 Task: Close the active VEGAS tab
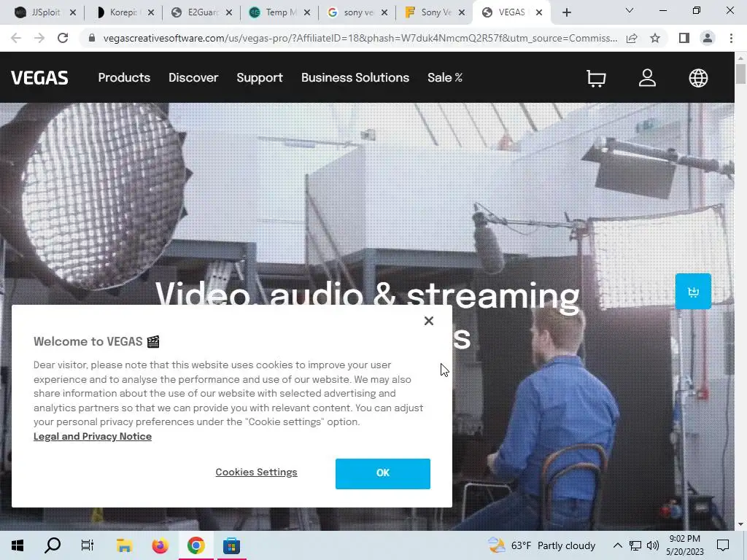point(539,12)
